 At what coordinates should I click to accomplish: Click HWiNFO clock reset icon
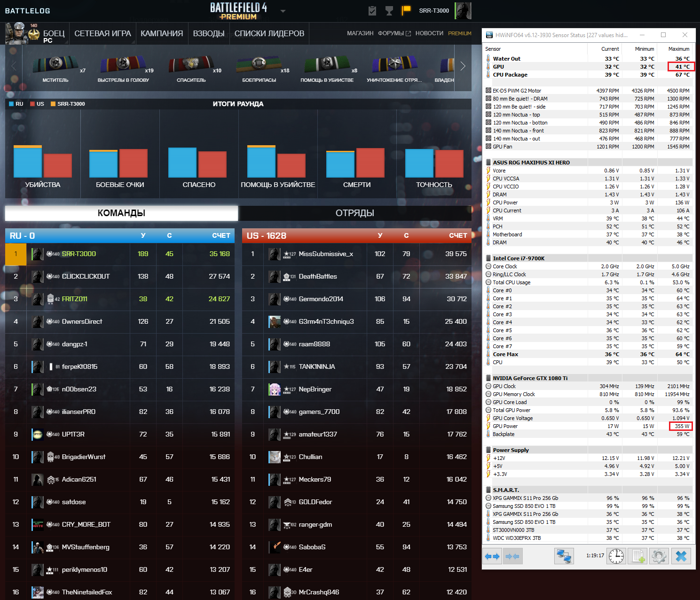coord(616,556)
